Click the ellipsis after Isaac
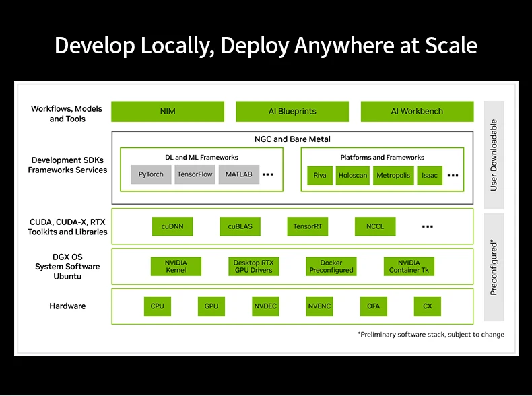The height and width of the screenshot is (396, 532). coord(453,176)
